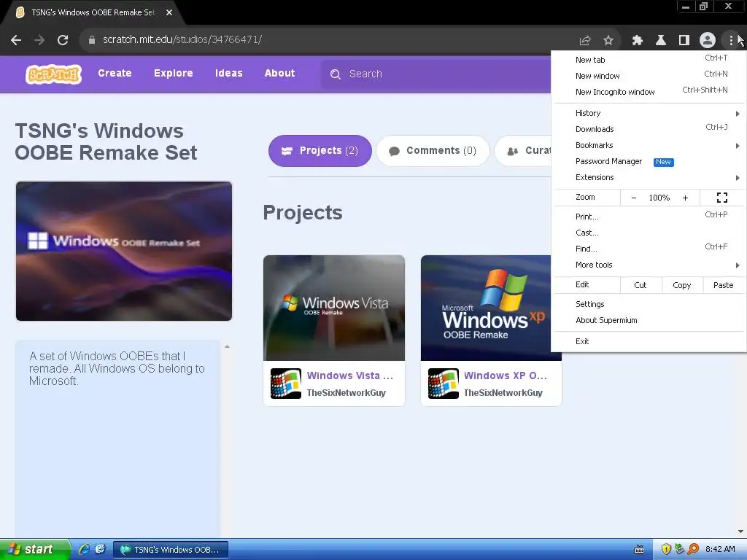This screenshot has width=747, height=560.
Task: Reload the page with refresh icon
Action: click(63, 40)
